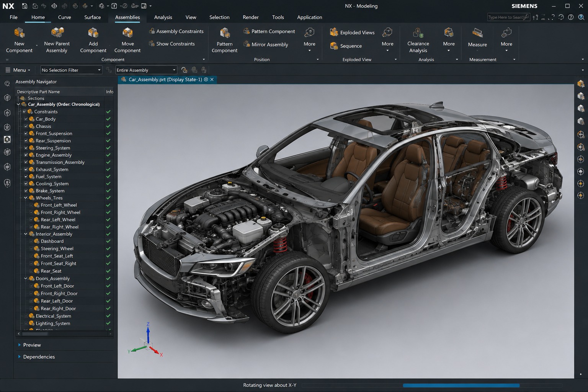The image size is (588, 392).
Task: Open the Analysis ribbon tab
Action: point(163,17)
